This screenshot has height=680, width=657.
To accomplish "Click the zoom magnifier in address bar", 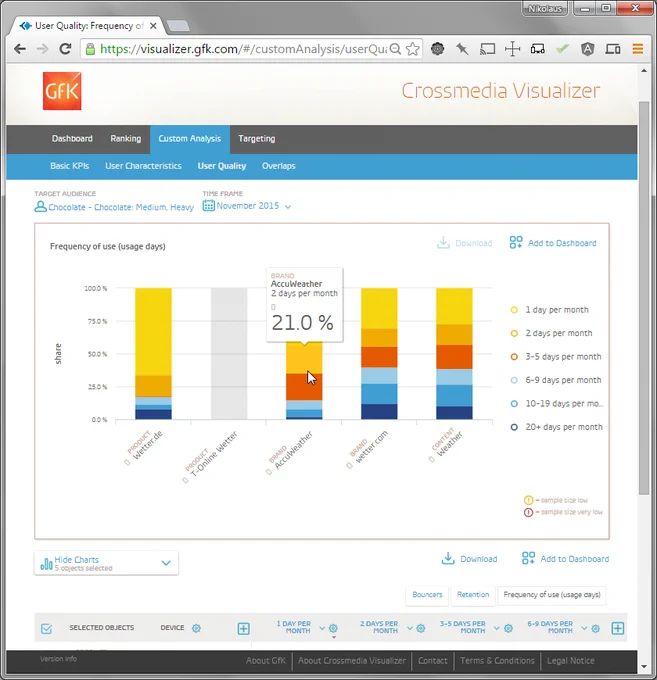I will (x=395, y=49).
